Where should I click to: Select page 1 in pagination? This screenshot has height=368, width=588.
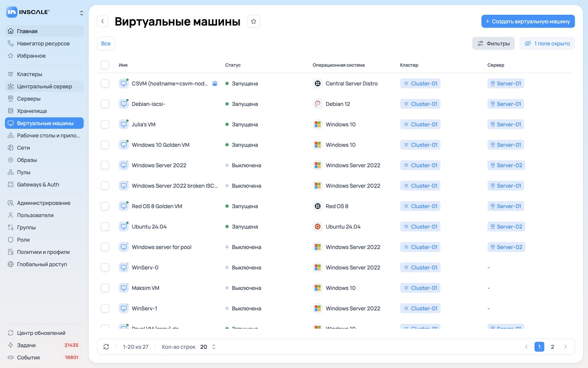(x=539, y=347)
